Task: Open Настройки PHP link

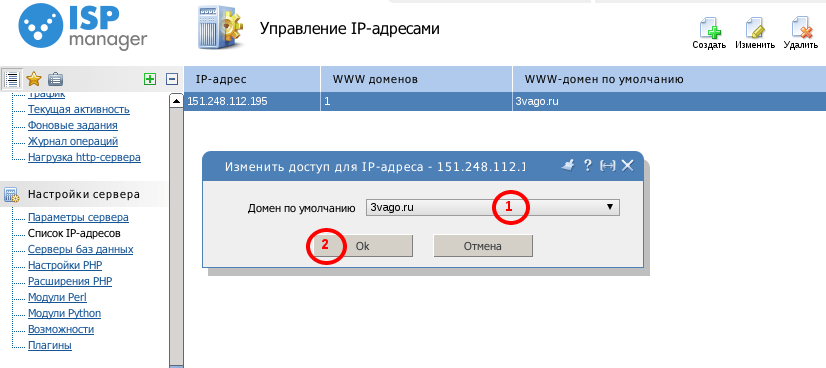Action: [65, 265]
